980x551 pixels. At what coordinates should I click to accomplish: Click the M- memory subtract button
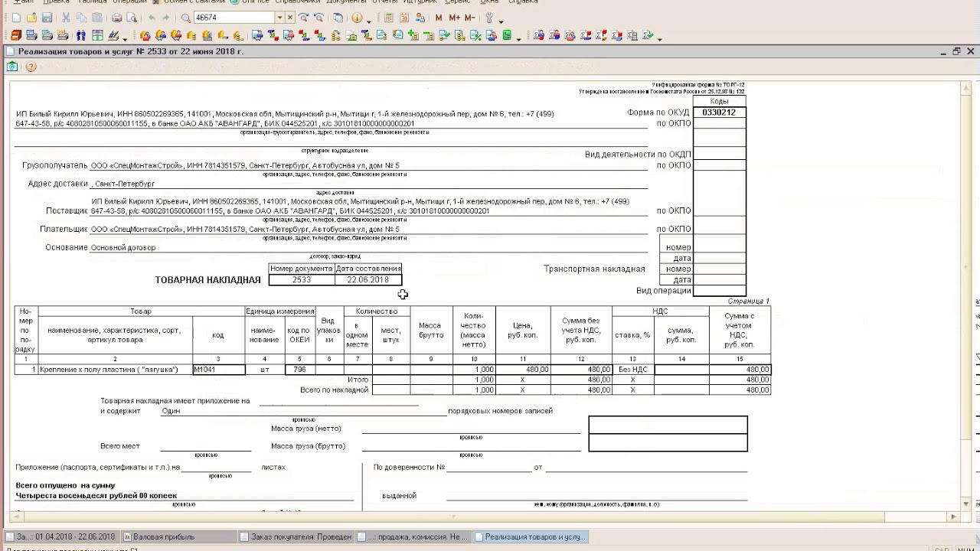tap(469, 18)
